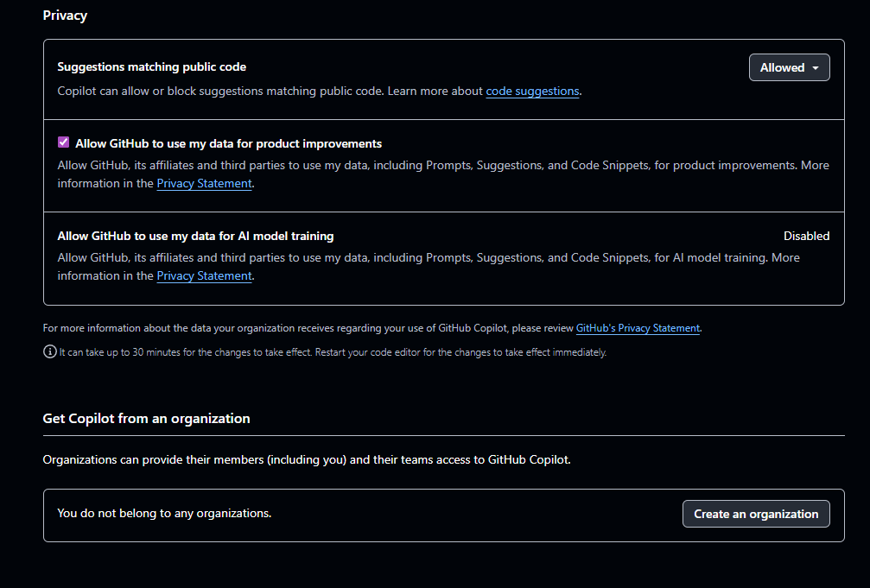Click the caret arrow on the Allowed dropdown
870x588 pixels.
tap(816, 68)
